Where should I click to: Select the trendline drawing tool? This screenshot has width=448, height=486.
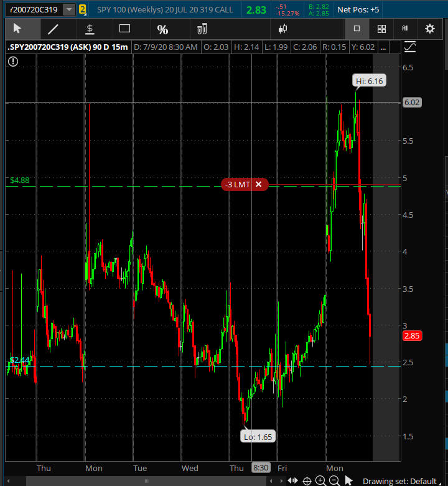tap(53, 29)
